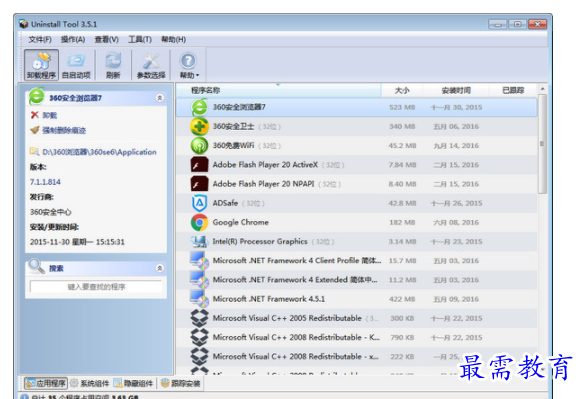Select Microsoft .NET Framework 4.5.1 icon
Viewport: 581px width, 399px height.
point(199,299)
